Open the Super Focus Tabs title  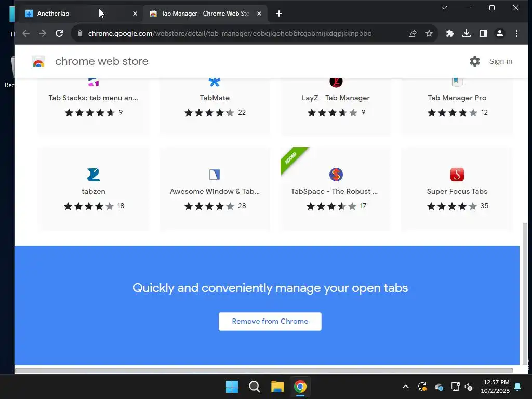[x=457, y=191]
